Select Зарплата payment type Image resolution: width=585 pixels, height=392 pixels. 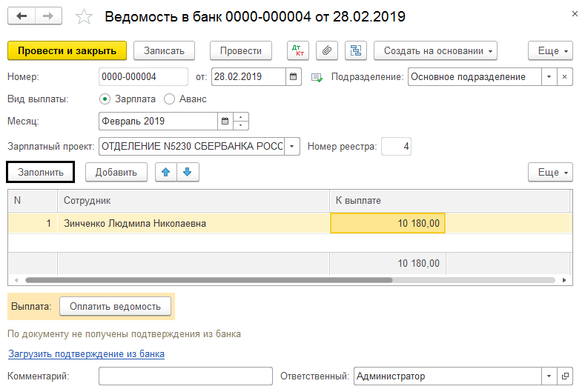click(x=105, y=99)
